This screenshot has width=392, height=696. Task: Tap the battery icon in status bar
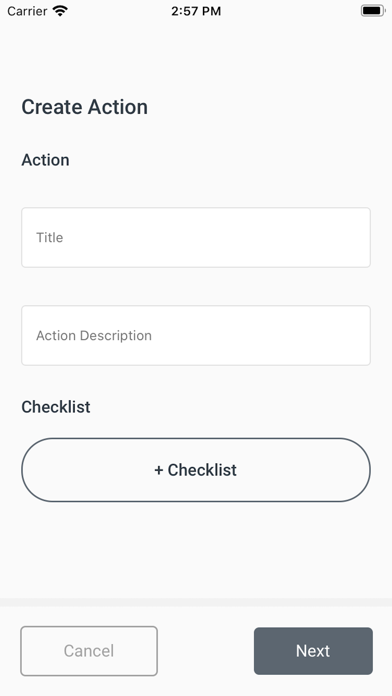[x=373, y=11]
